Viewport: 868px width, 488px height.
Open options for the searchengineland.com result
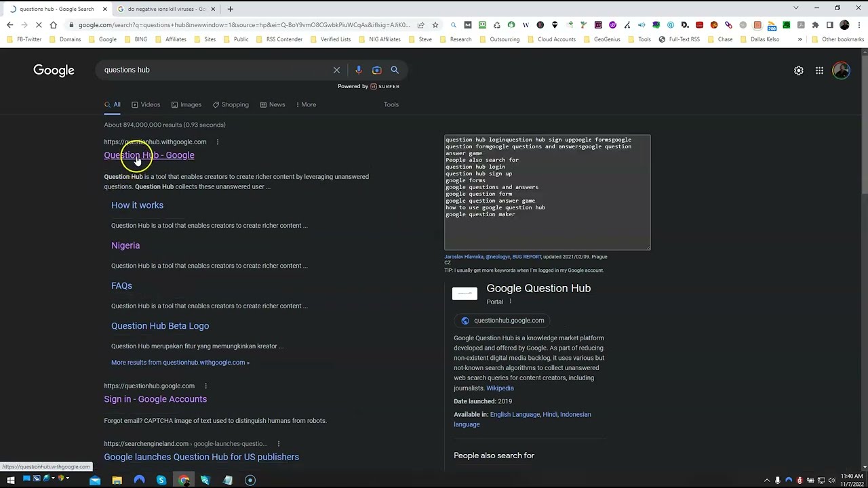coord(278,444)
